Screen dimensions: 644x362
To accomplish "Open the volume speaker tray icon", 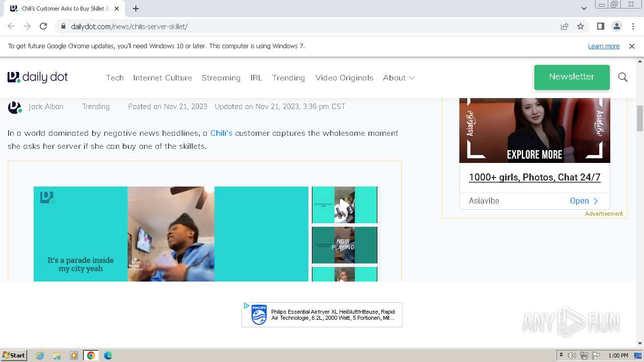I will [572, 355].
